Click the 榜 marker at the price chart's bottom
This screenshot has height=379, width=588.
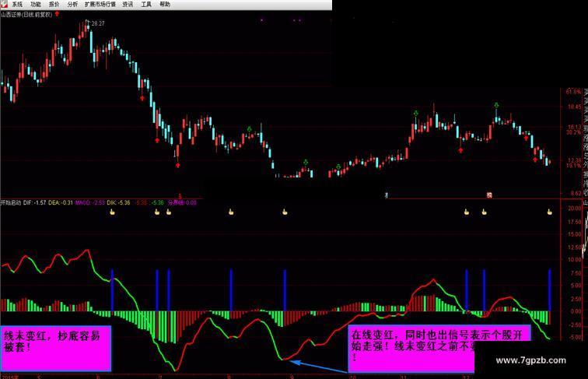tap(489, 195)
